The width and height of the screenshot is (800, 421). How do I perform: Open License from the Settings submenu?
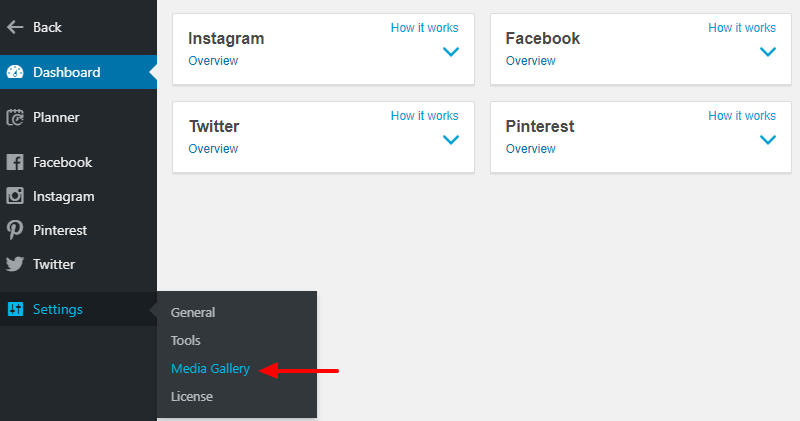coord(192,397)
